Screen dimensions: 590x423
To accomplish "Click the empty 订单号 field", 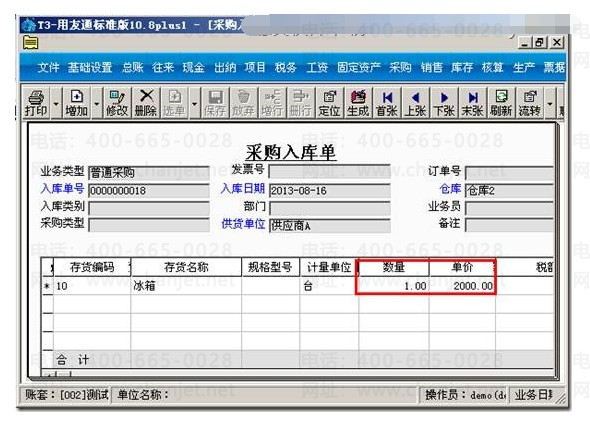I will point(509,173).
